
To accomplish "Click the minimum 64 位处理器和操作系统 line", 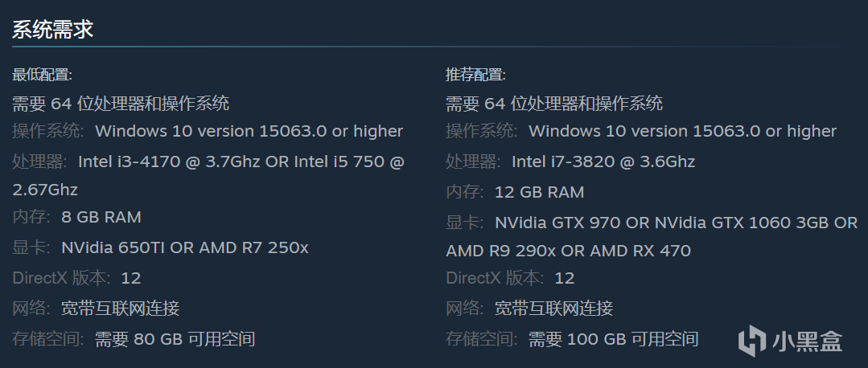I will (121, 103).
